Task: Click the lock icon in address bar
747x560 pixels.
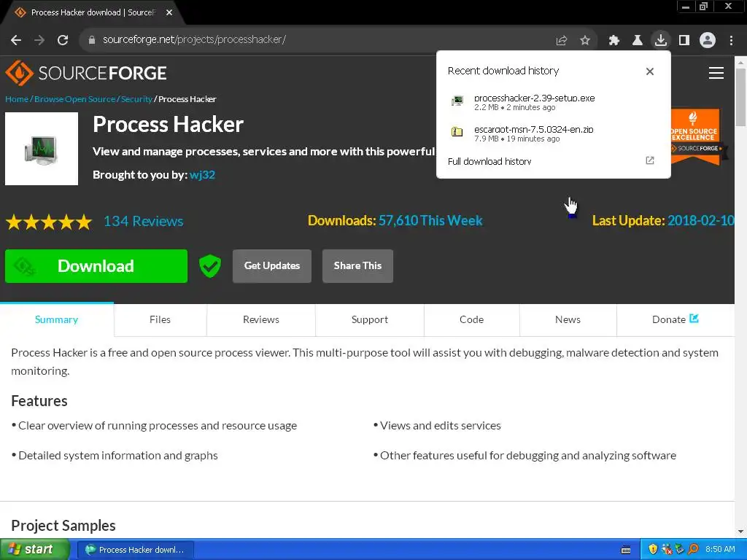Action: coord(92,40)
